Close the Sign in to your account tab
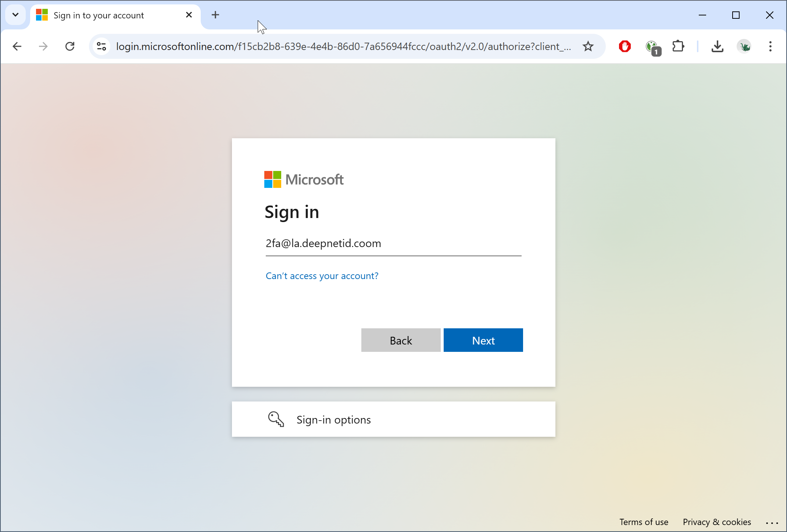Screen dimensions: 787x532 tap(189, 15)
